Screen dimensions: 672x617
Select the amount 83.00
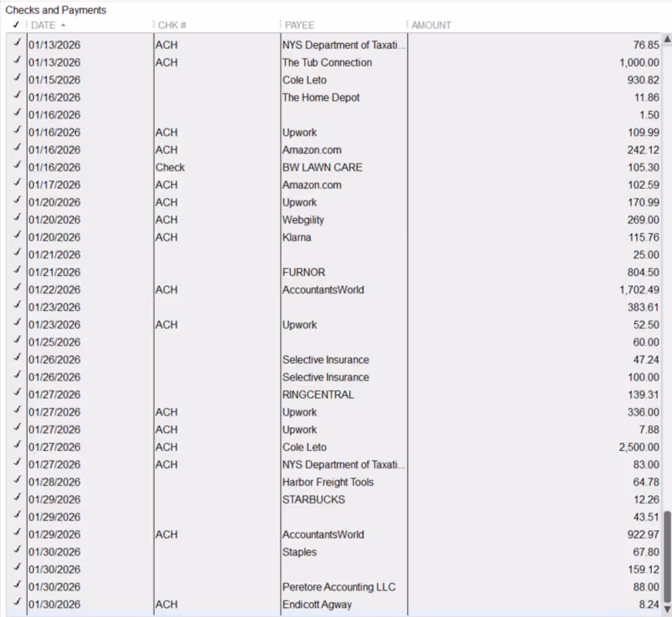coord(646,465)
